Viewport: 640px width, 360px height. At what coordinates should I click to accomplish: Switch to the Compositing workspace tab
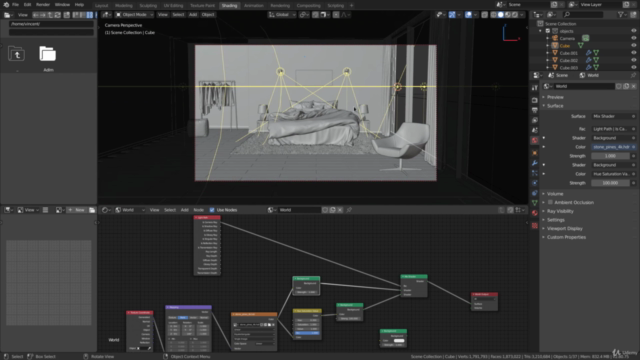click(309, 6)
